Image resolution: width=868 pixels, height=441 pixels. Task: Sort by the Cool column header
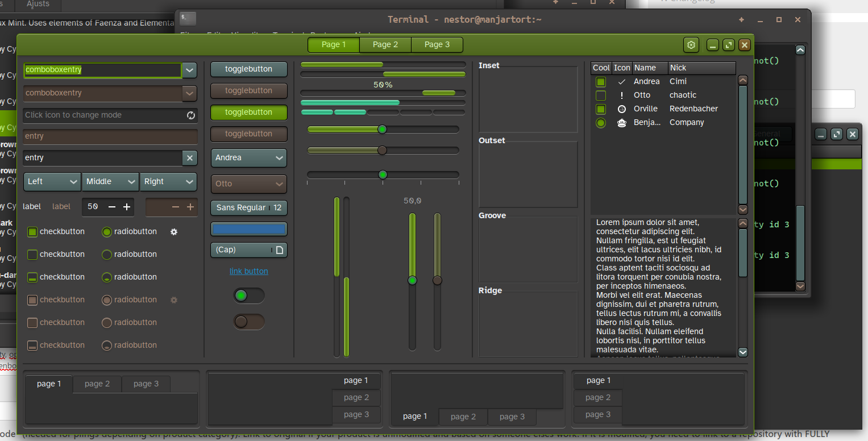(601, 68)
